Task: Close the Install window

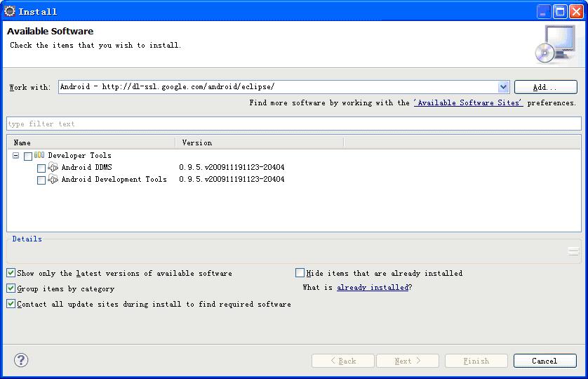Action: click(577, 12)
